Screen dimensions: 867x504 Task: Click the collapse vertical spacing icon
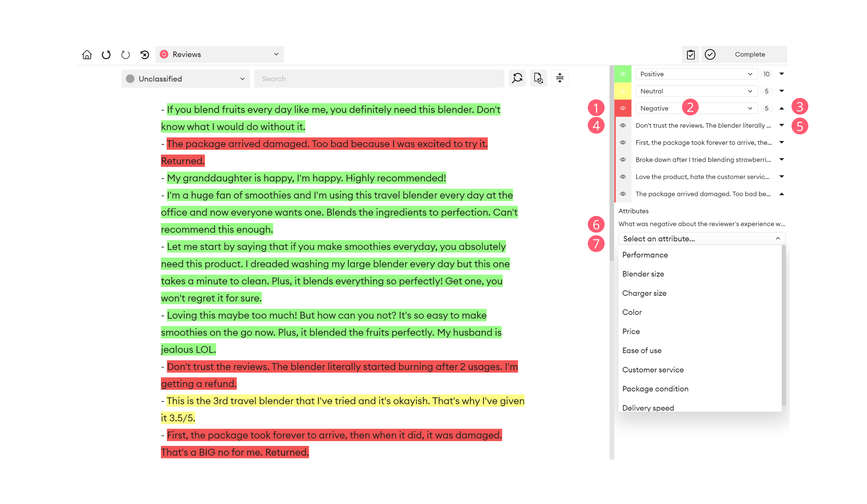point(560,78)
